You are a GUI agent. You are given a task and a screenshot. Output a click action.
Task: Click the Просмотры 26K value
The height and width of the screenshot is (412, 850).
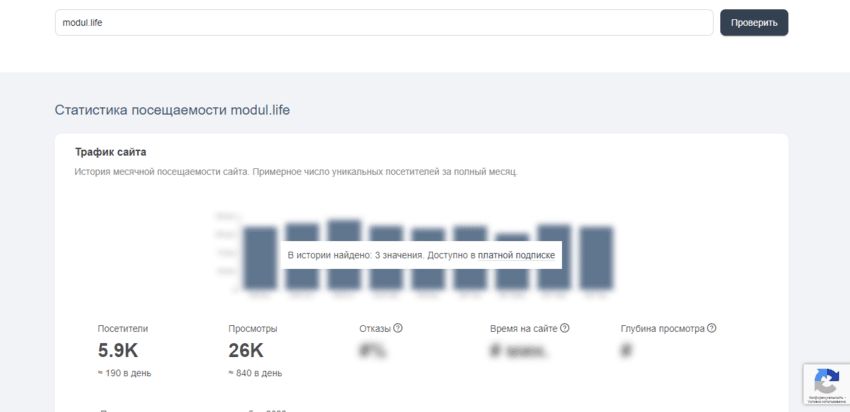point(246,350)
